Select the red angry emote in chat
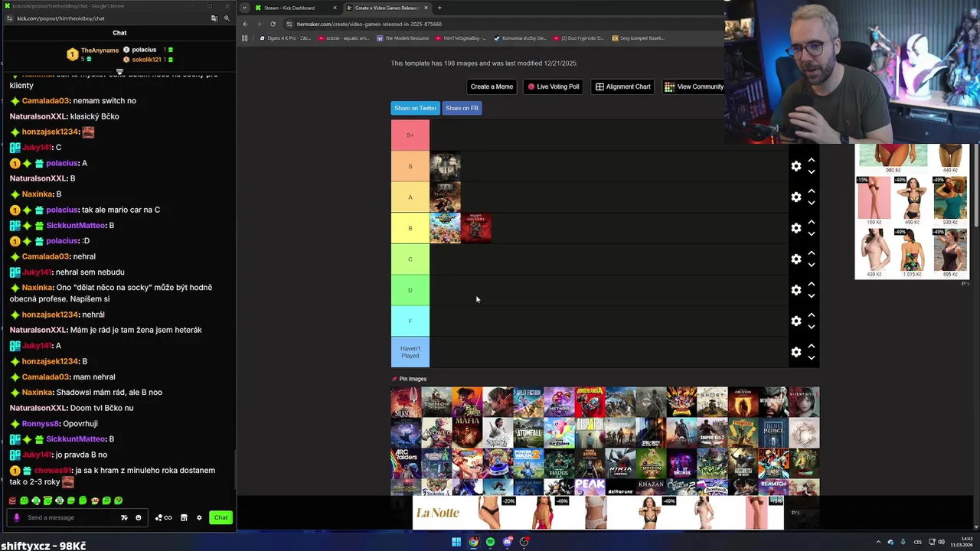The image size is (980, 551). coord(12,500)
